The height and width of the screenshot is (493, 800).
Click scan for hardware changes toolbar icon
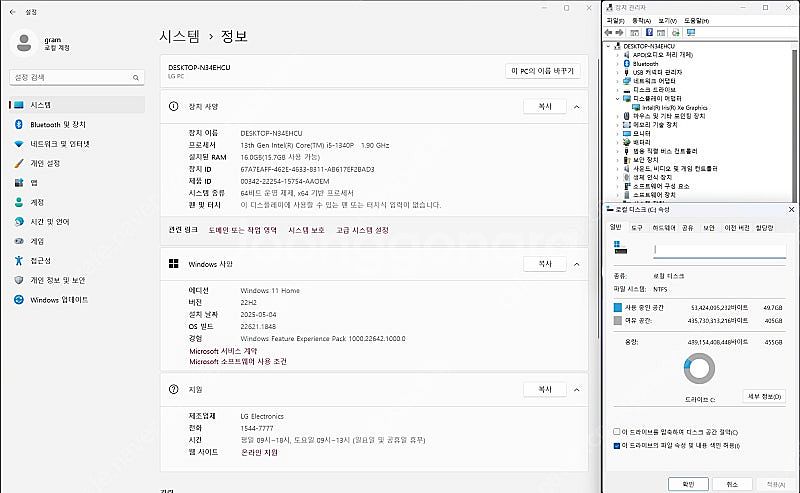click(676, 33)
